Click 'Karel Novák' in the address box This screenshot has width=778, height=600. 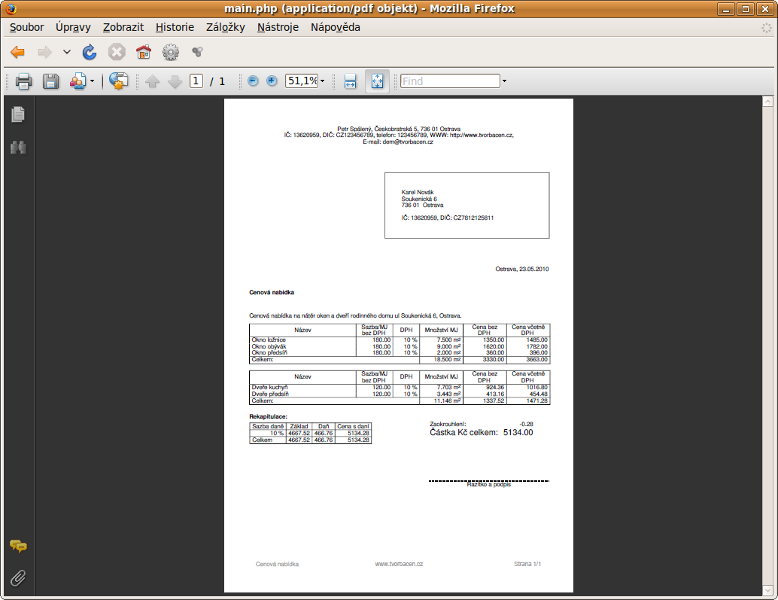tap(417, 192)
